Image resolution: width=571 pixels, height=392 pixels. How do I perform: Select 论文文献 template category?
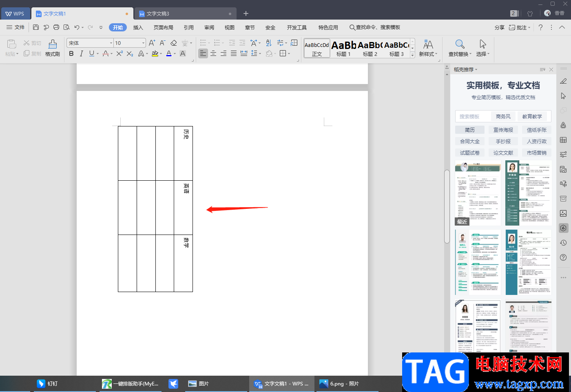point(503,153)
